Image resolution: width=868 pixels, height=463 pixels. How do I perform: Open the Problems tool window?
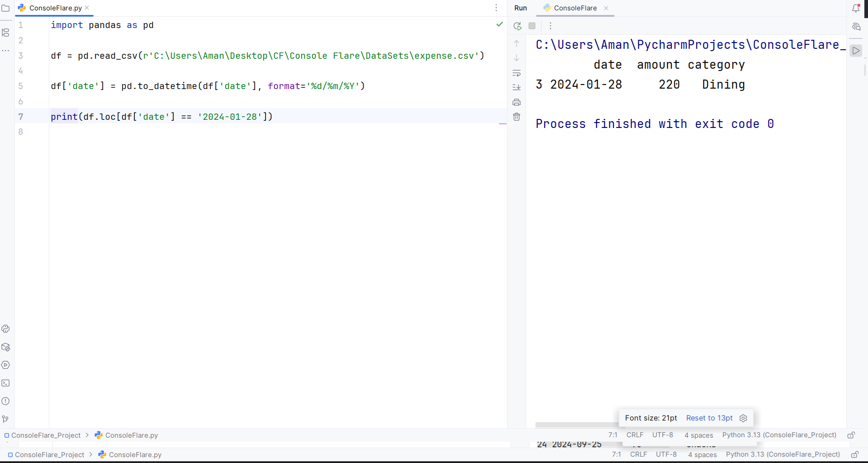pyautogui.click(x=6, y=401)
